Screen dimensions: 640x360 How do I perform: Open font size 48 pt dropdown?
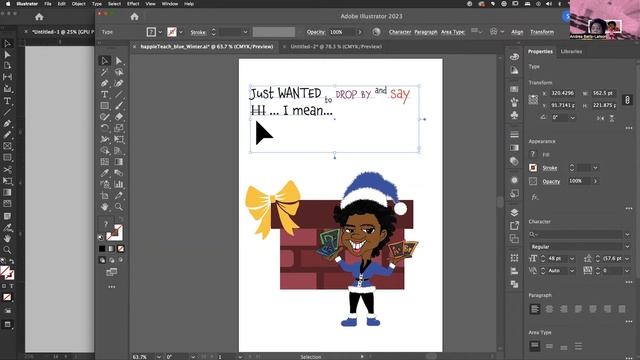pyautogui.click(x=572, y=259)
